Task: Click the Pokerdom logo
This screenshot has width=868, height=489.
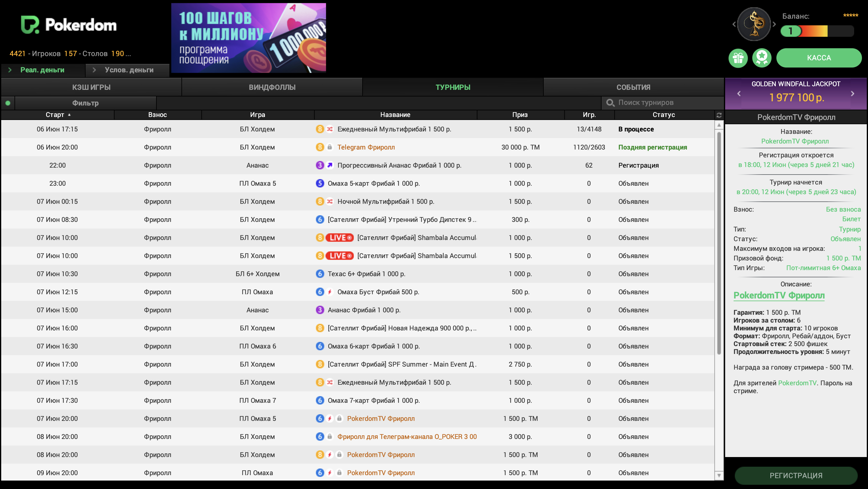Action: 69,25
